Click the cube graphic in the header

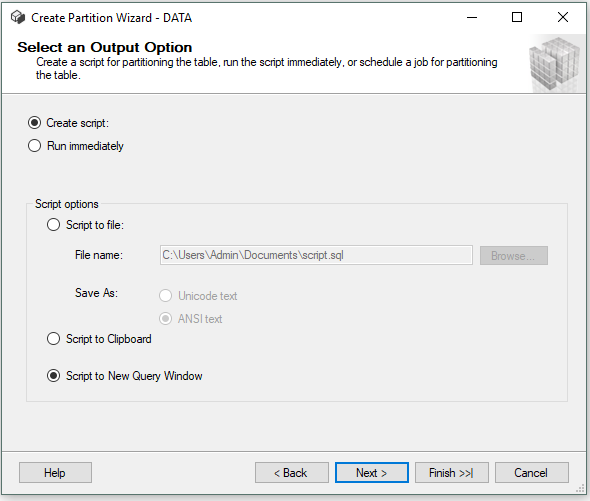(557, 64)
